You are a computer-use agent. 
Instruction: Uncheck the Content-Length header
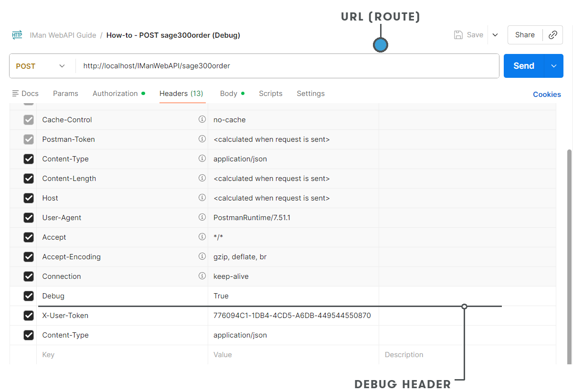point(29,179)
